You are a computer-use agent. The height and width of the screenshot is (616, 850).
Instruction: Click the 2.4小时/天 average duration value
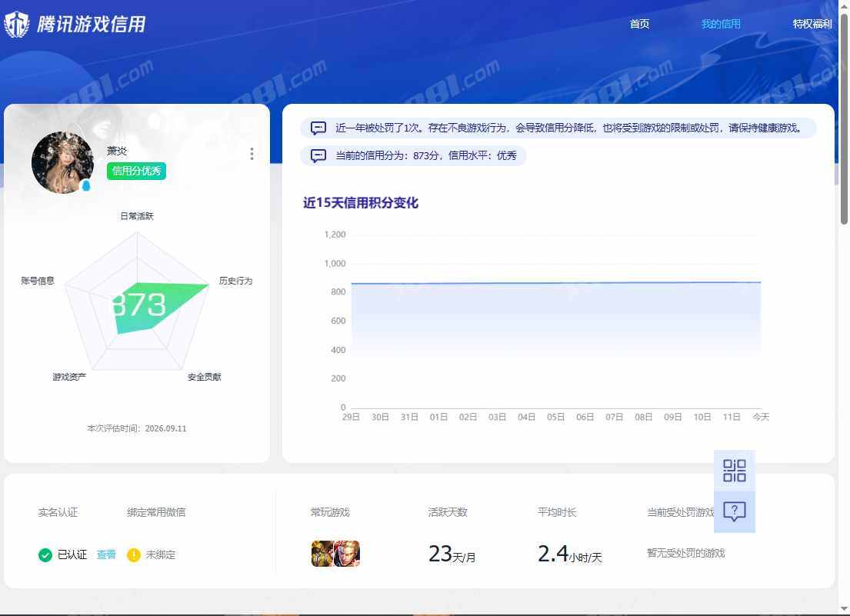pos(569,554)
